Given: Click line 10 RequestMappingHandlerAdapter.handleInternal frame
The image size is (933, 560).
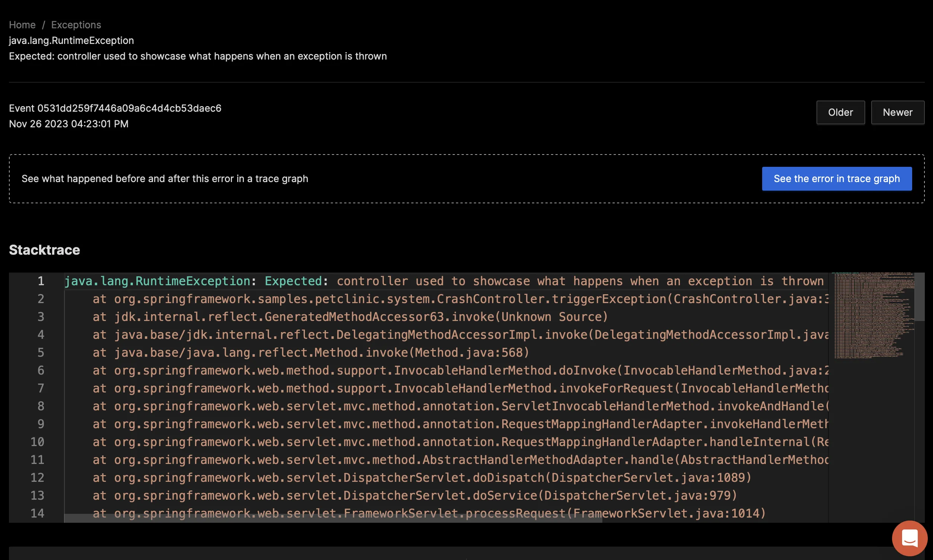Looking at the screenshot, I should [460, 442].
